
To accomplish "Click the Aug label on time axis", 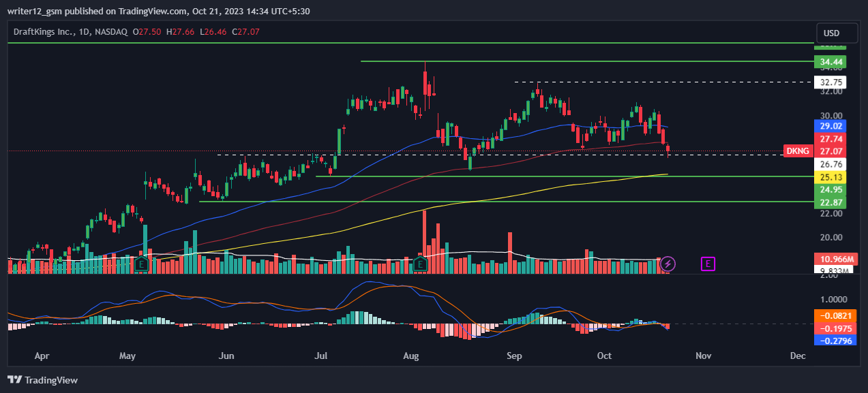I will tap(410, 356).
